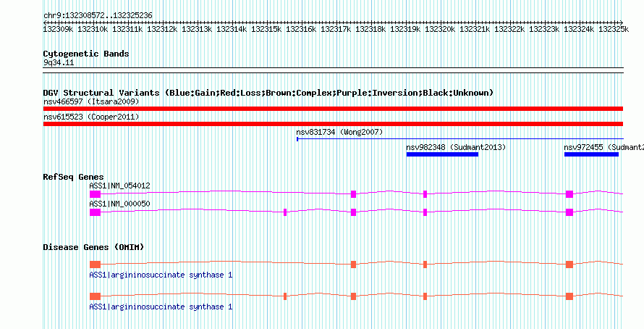Click the 132325k ruler label
Image resolution: width=644 pixels, height=329 pixels.
click(x=614, y=29)
